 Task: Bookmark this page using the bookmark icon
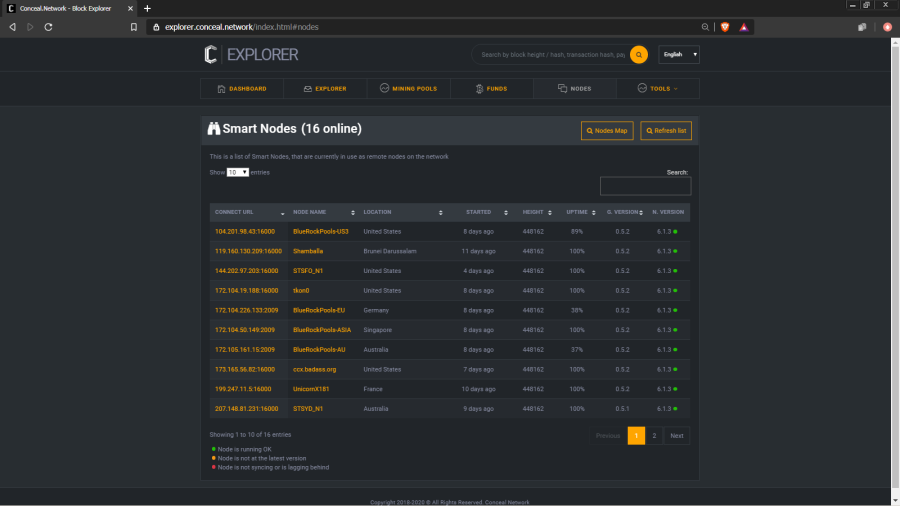point(134,27)
